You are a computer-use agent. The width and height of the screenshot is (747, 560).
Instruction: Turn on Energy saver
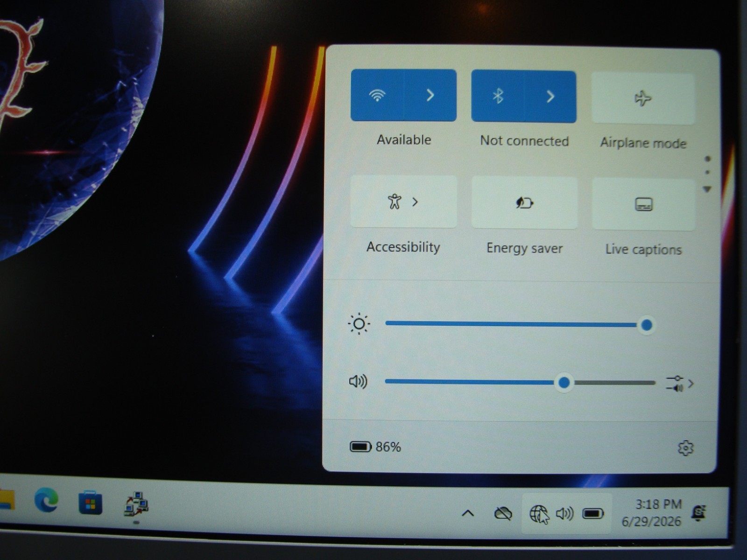[x=524, y=203]
